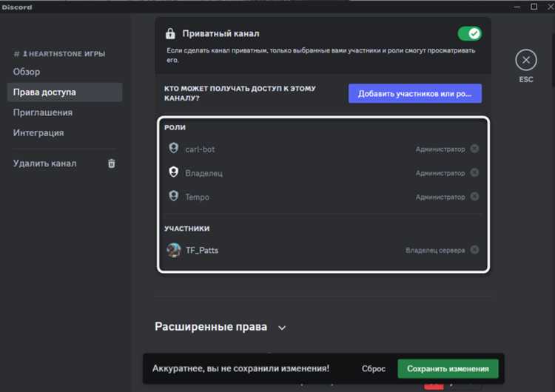Remove member TF_Patts with its X icon
555x392 pixels.
pos(474,250)
